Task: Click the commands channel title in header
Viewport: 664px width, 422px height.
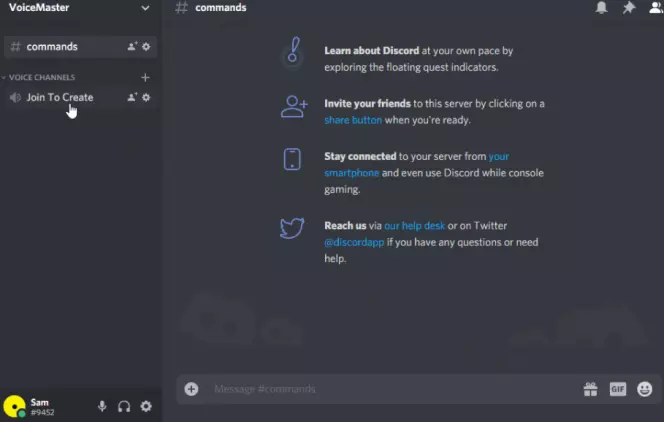Action: point(221,8)
